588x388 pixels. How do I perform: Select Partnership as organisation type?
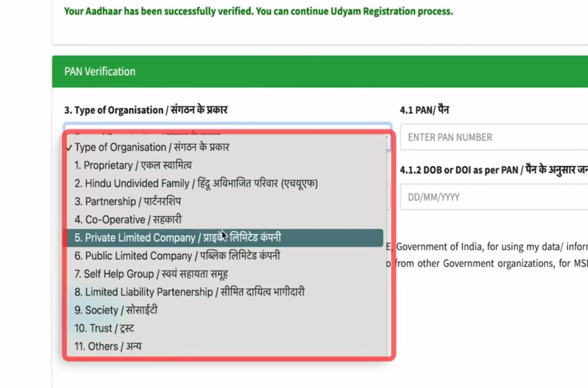[x=127, y=202]
